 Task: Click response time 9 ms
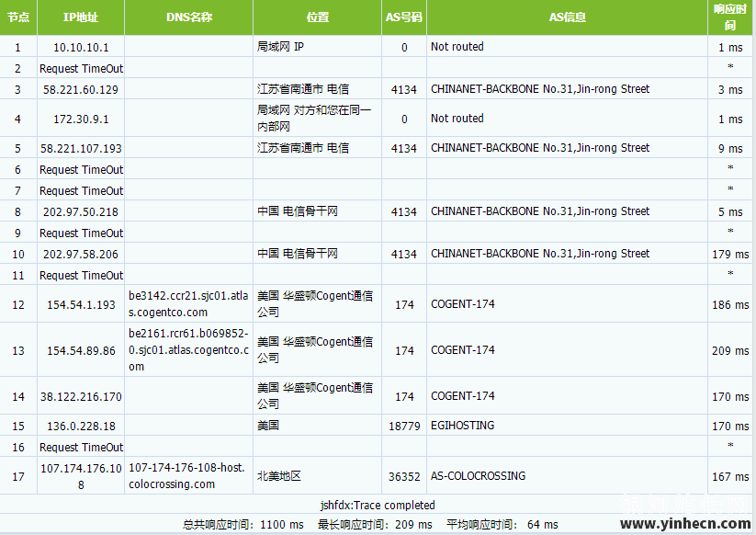click(x=730, y=149)
